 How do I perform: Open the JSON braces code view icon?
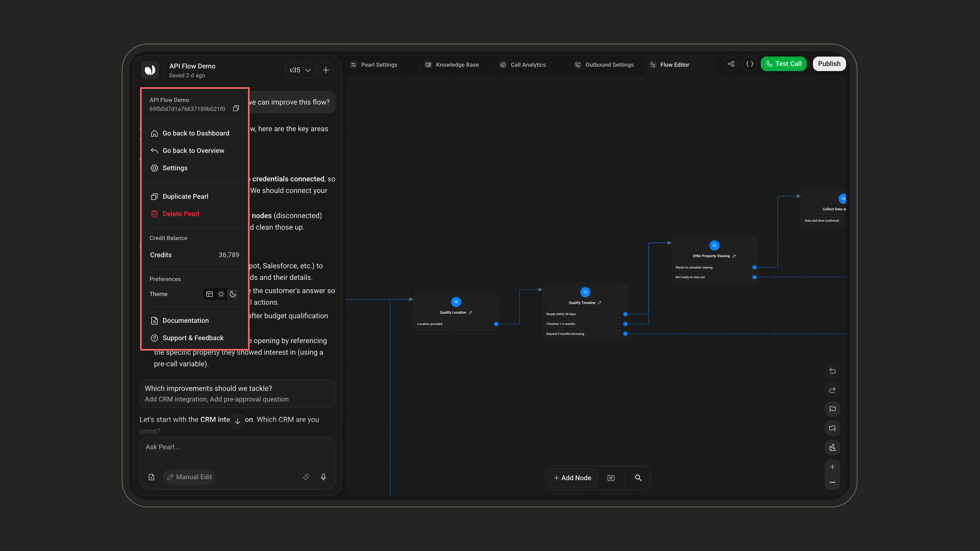click(x=750, y=64)
